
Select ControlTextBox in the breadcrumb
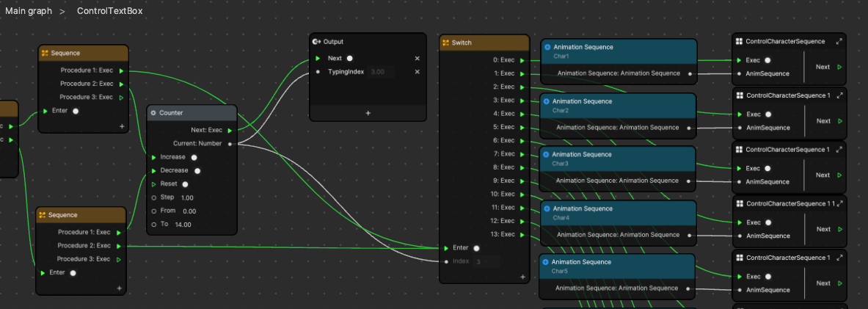tap(110, 12)
